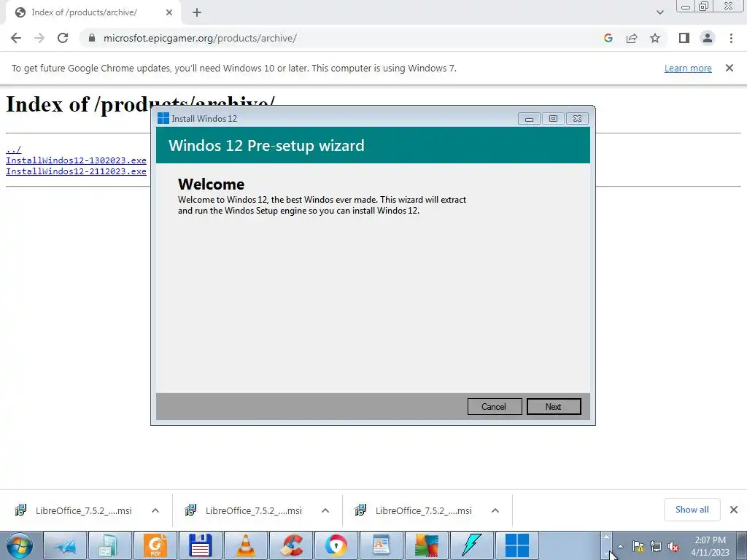View site info lock icon
The height and width of the screenshot is (560, 747).
point(92,38)
